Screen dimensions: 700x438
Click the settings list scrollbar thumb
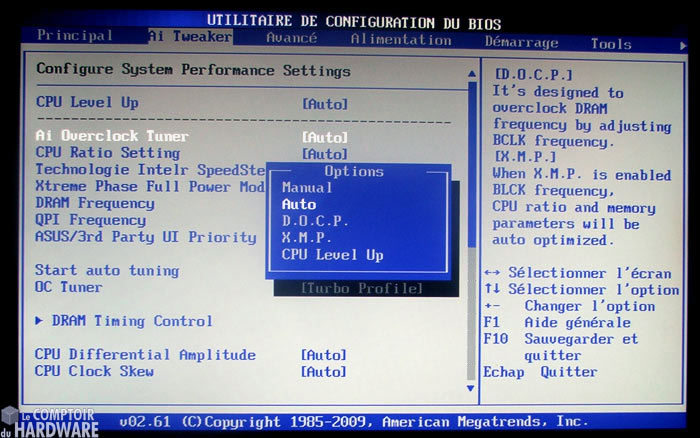click(472, 164)
